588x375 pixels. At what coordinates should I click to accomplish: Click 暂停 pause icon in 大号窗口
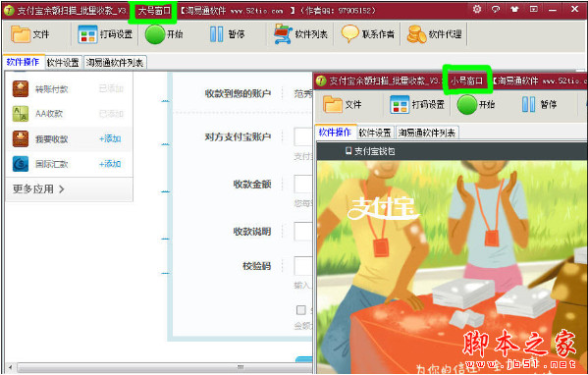[216, 34]
